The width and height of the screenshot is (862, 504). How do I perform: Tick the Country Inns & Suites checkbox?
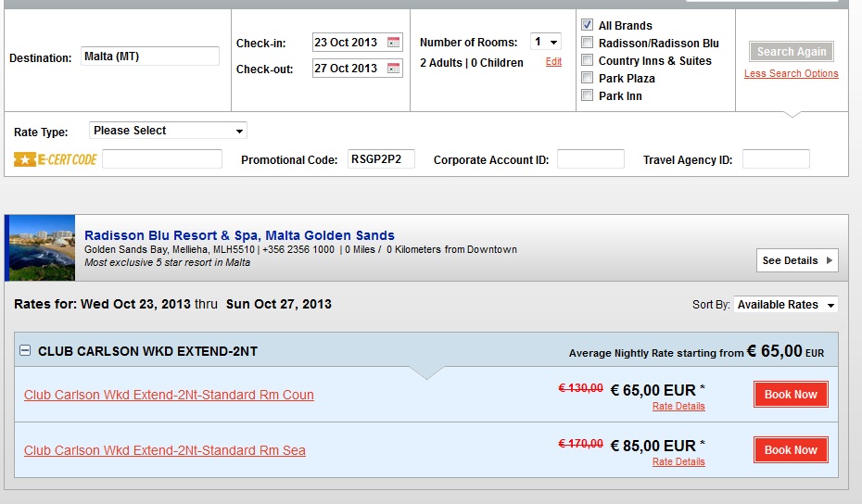point(587,60)
